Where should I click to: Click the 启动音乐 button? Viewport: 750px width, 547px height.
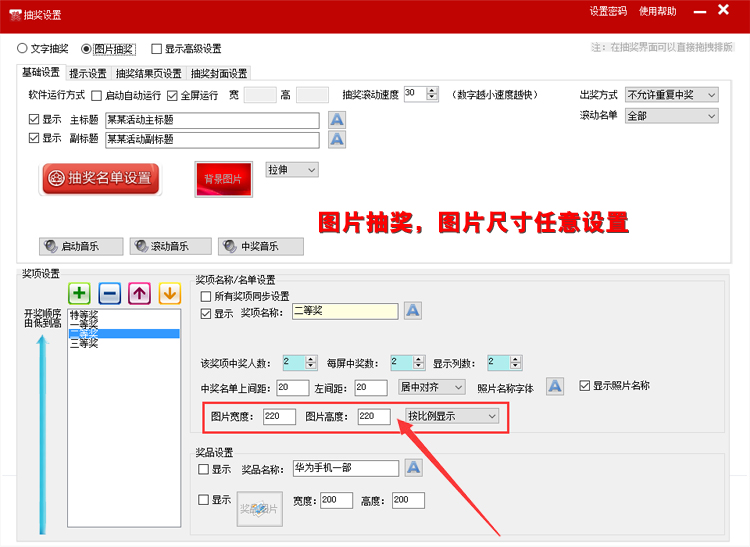(x=81, y=246)
